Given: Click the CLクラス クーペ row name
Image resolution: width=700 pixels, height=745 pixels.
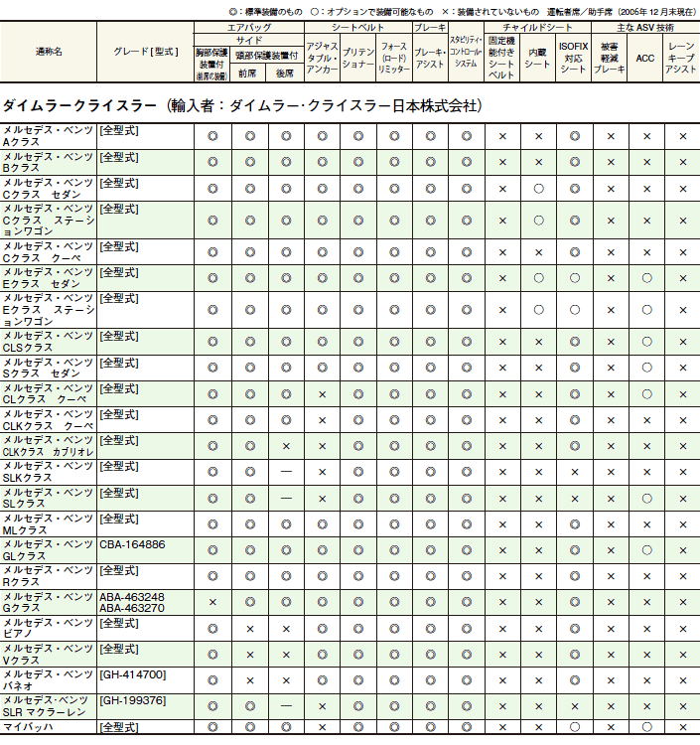Looking at the screenshot, I should [x=48, y=394].
